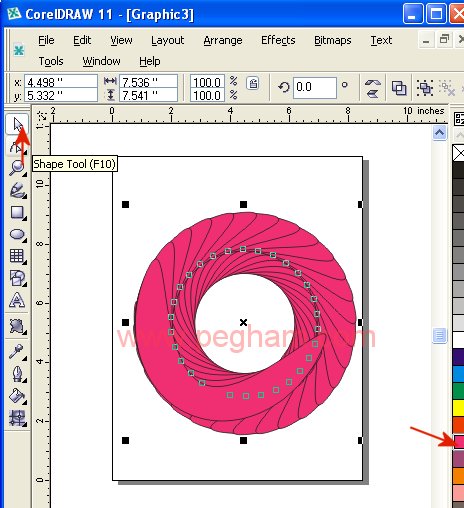Open the Window menu
The height and width of the screenshot is (508, 464).
coord(101,61)
